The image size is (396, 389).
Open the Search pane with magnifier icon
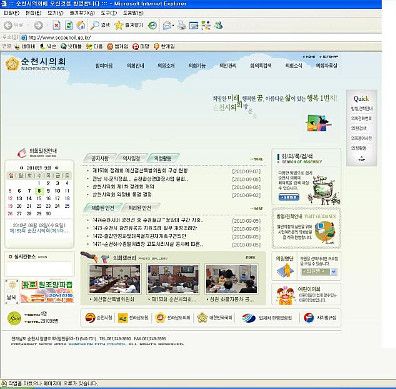coord(100,25)
